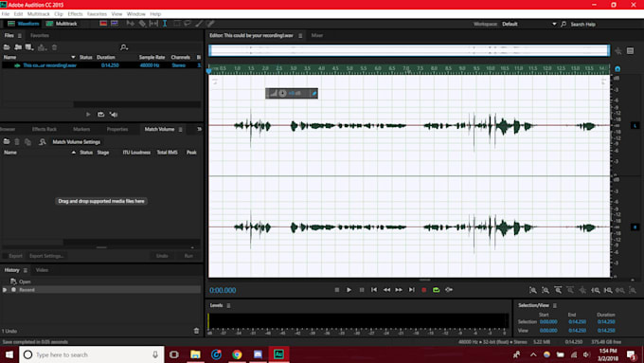Open Match Volume panel menu
644x363 pixels.
(x=180, y=129)
